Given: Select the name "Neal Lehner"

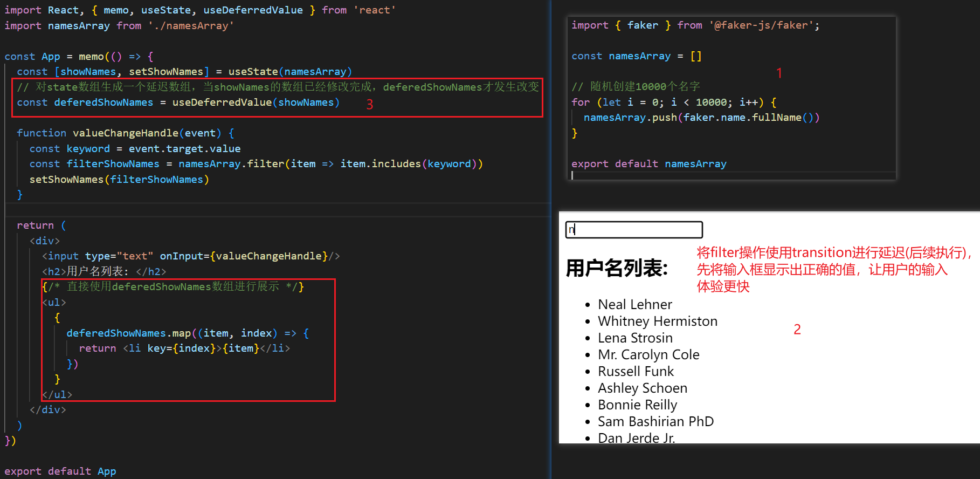Looking at the screenshot, I should pyautogui.click(x=635, y=304).
